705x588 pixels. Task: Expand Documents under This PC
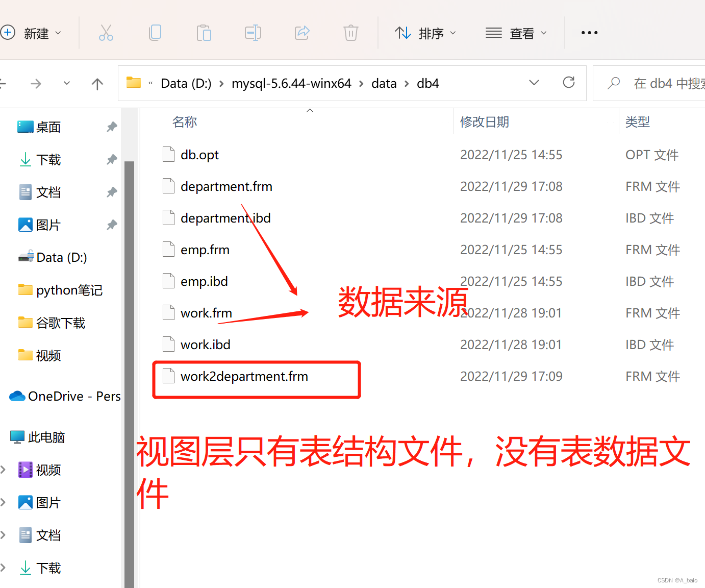click(3, 535)
